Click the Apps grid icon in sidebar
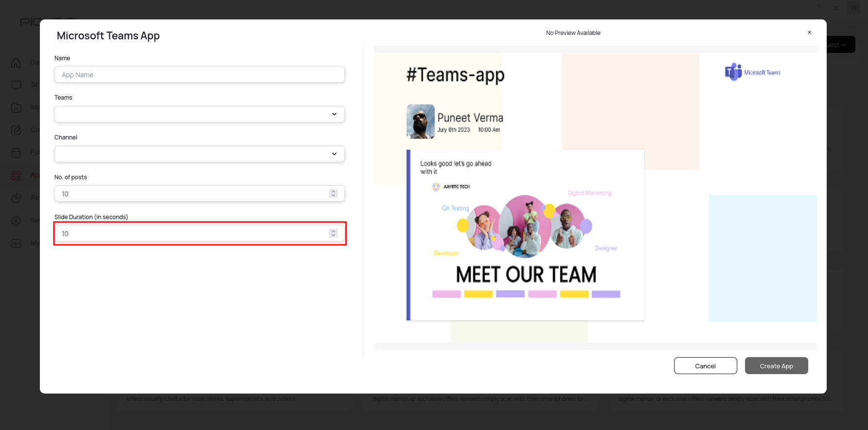 pos(16,175)
